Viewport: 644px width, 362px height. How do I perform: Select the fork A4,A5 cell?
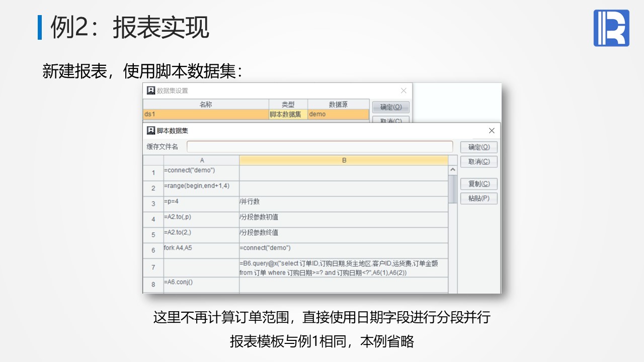click(x=202, y=251)
